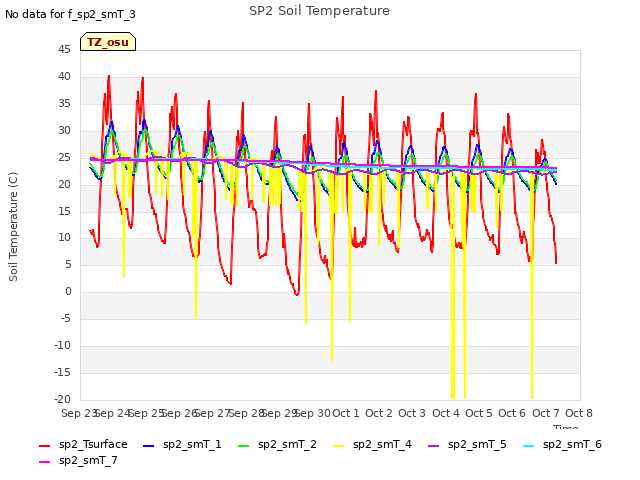
Task: Click the 10 y-axis tick label
Action: pyautogui.click(x=64, y=238)
